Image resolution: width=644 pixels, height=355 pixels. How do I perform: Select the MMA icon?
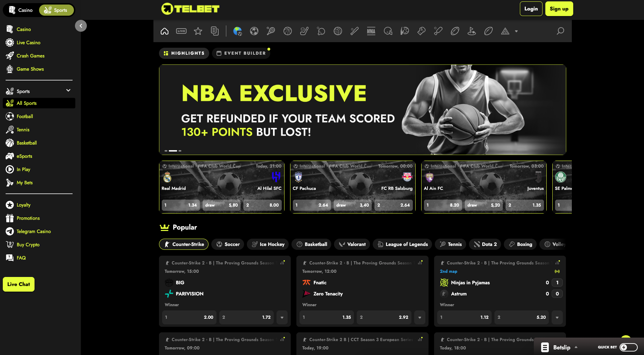[x=371, y=31]
